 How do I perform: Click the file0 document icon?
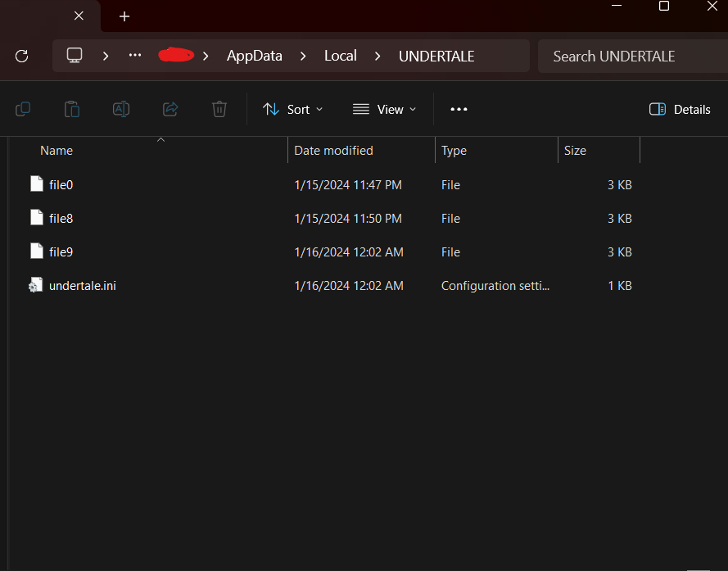pyautogui.click(x=37, y=184)
